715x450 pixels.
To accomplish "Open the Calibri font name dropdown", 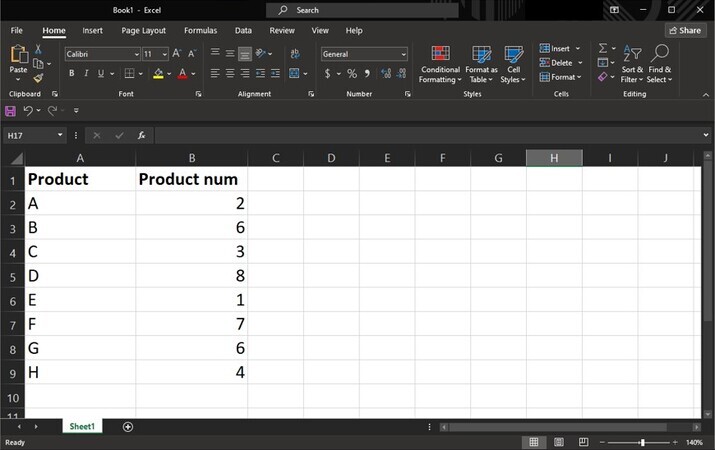I will tap(136, 54).
